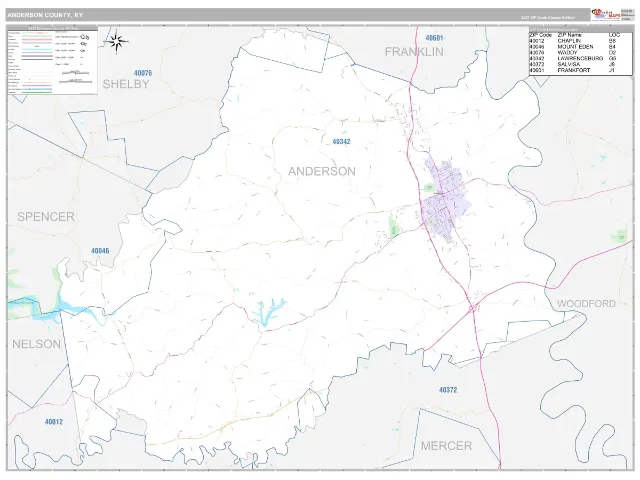
Task: Click the green line swatch at legend bottom
Action: [x=37, y=92]
